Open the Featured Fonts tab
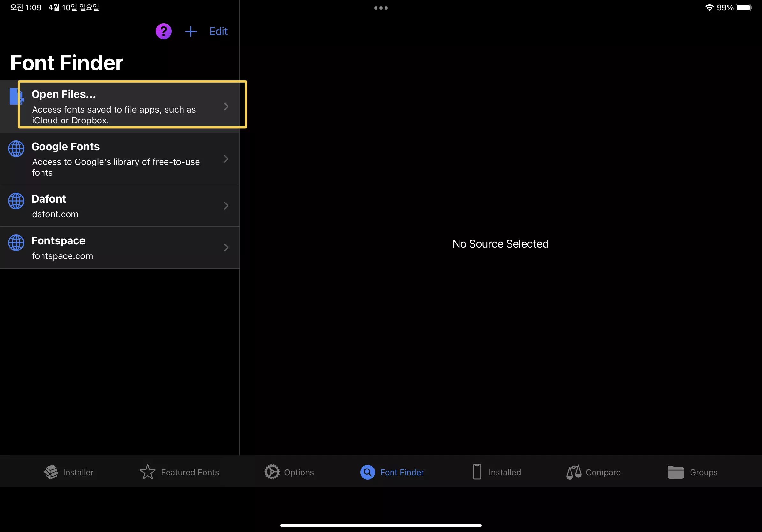 [x=180, y=472]
